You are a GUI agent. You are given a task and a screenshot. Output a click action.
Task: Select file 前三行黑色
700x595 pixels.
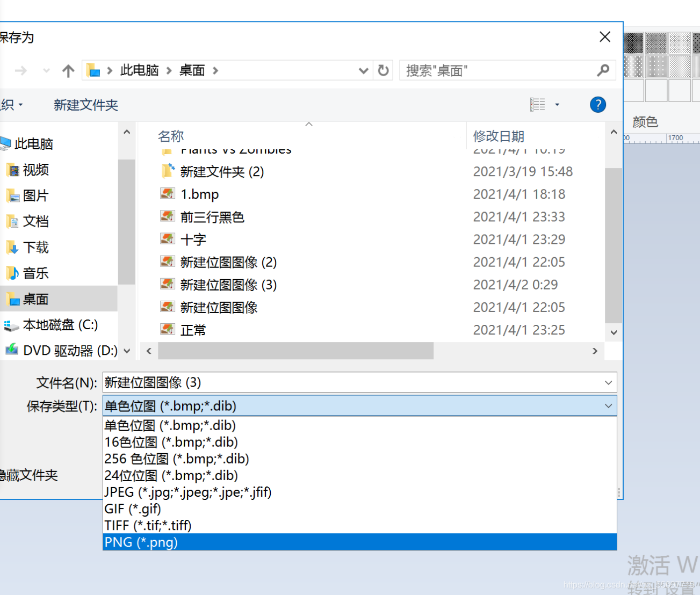212,217
